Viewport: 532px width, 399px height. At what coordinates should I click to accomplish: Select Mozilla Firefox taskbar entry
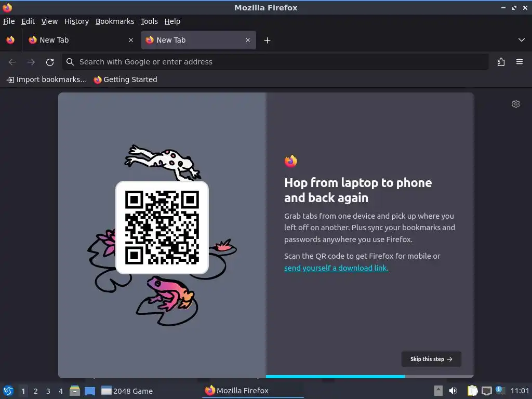[253, 391]
